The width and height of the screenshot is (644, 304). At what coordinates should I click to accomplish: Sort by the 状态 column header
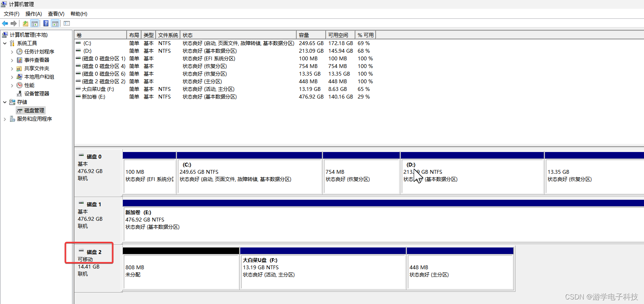pos(238,35)
